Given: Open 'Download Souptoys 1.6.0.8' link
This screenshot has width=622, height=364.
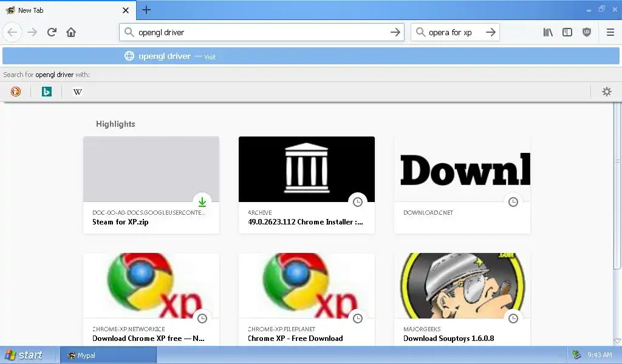Looking at the screenshot, I should (449, 339).
